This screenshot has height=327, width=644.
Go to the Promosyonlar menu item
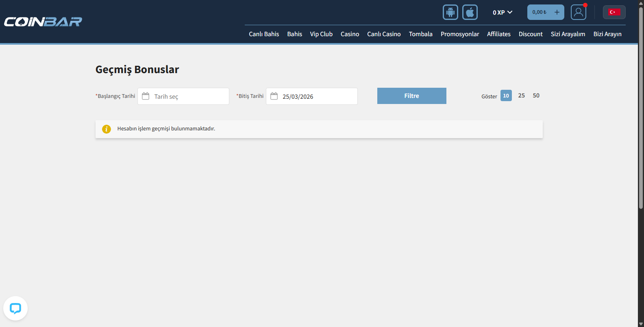point(459,34)
